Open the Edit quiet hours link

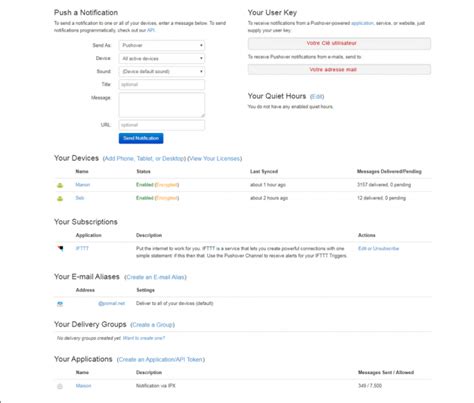click(x=317, y=97)
